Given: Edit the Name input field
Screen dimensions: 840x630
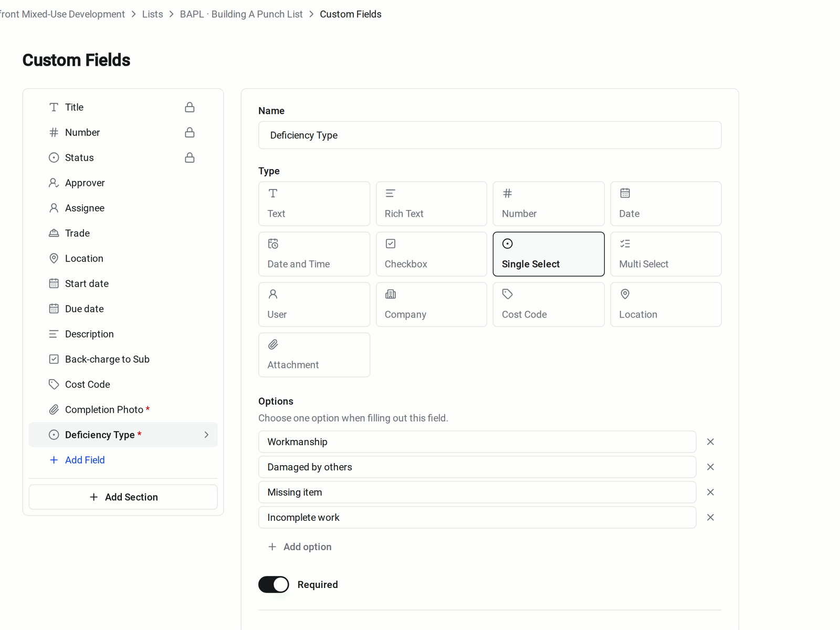Looking at the screenshot, I should click(490, 135).
